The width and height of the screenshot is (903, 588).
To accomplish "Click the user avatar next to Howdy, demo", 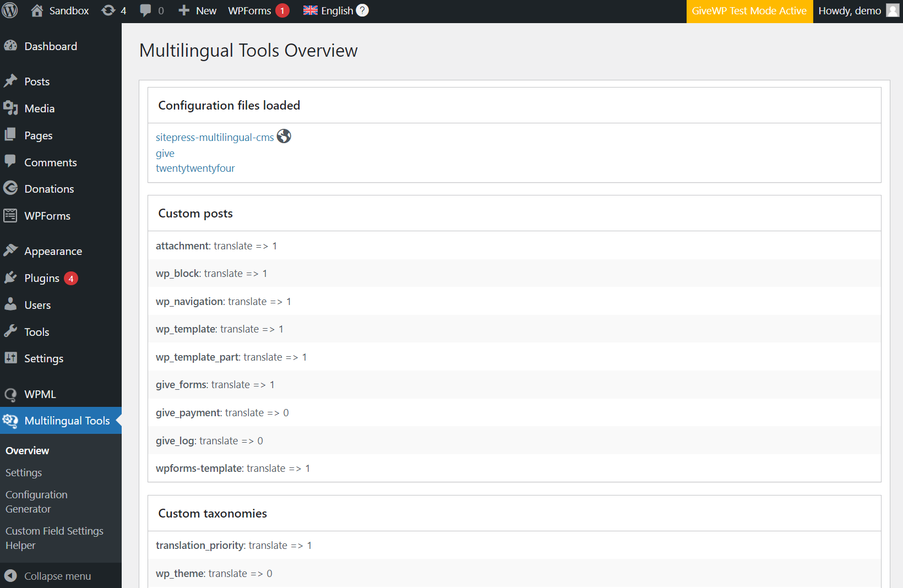I will (x=893, y=10).
